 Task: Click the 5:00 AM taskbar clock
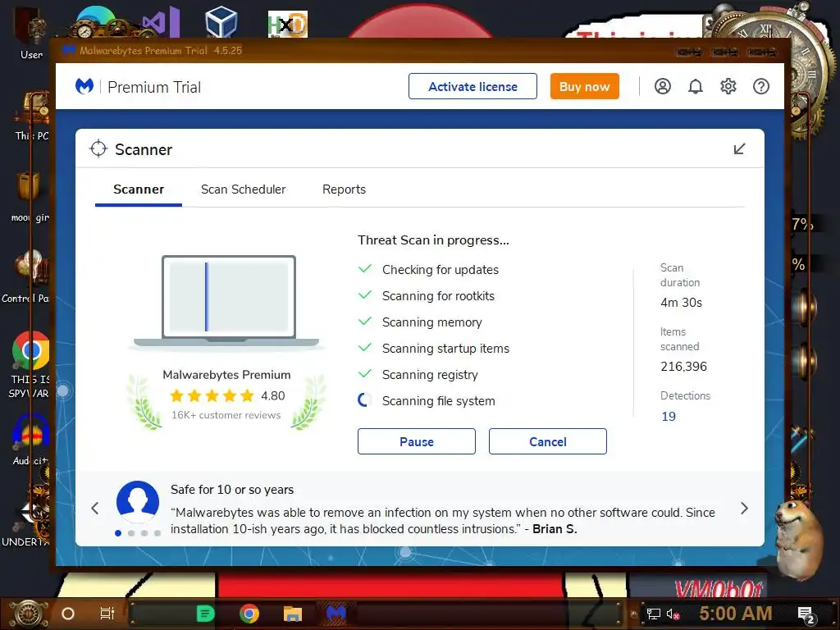click(735, 614)
